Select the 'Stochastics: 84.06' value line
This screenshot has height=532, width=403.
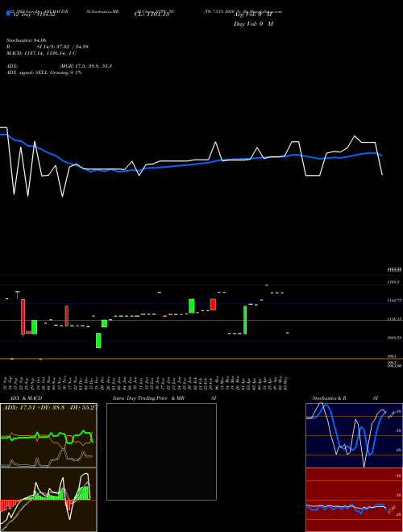(x=27, y=40)
